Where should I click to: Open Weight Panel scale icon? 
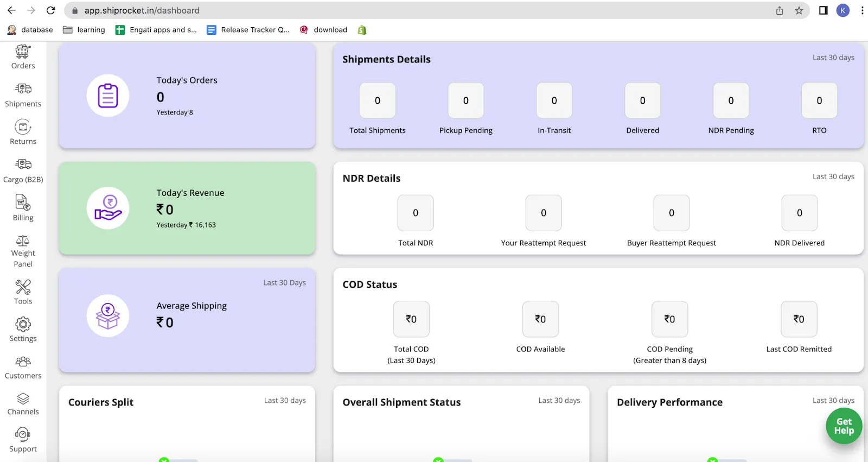point(23,241)
